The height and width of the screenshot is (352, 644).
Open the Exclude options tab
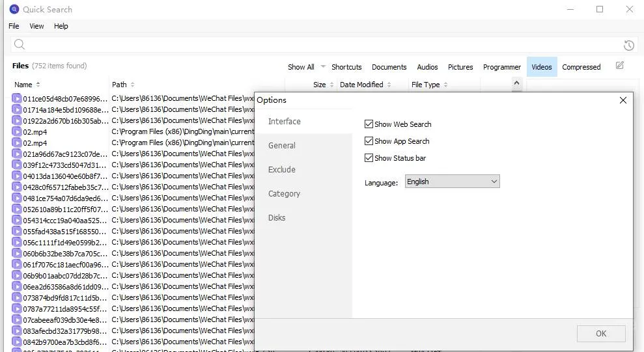click(303, 169)
